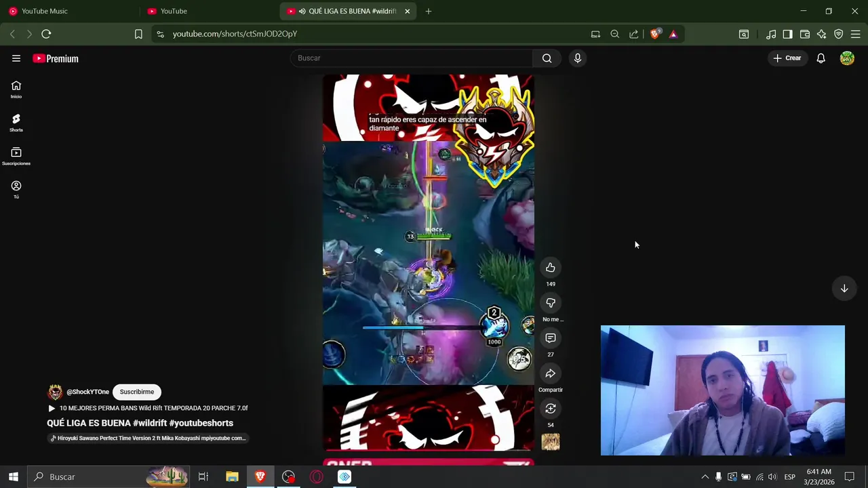Open Brave VPN shield icon
The height and width of the screenshot is (488, 868).
coord(839,34)
